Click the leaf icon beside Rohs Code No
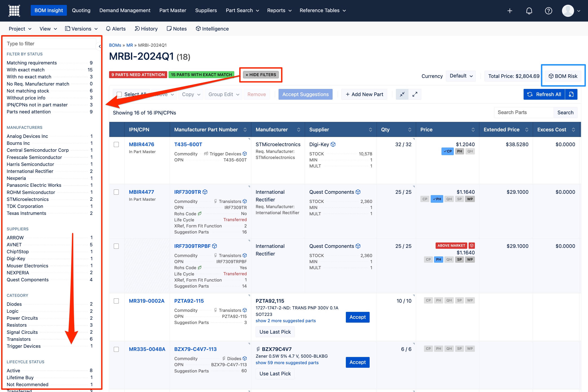 [200, 214]
